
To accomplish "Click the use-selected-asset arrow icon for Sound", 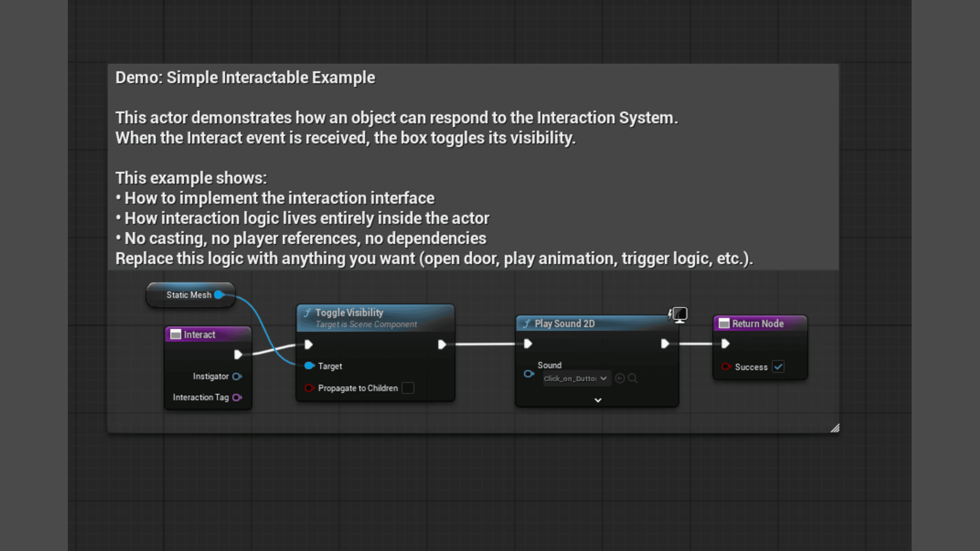I will tap(620, 378).
